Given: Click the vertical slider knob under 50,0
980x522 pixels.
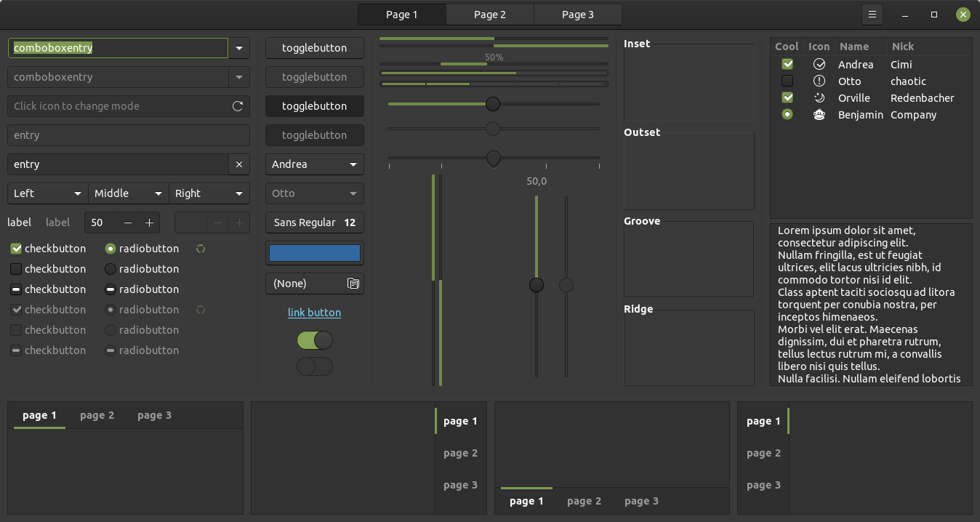Looking at the screenshot, I should pyautogui.click(x=537, y=285).
